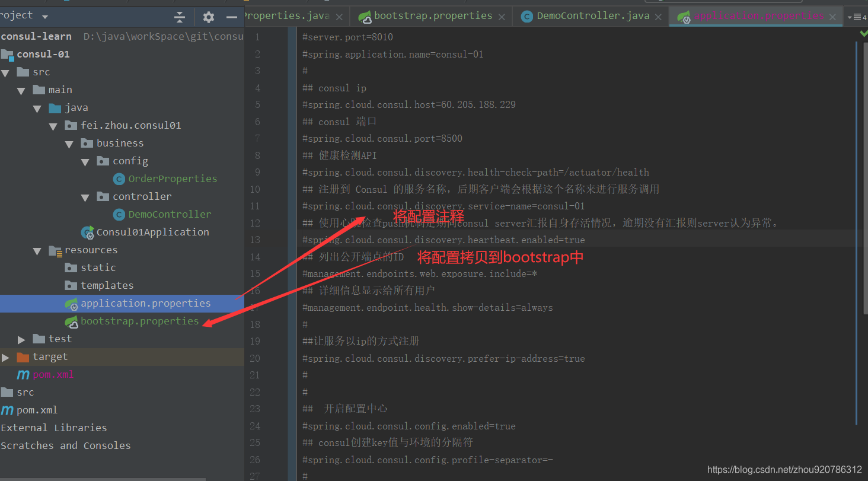Click gutter line number 13

coord(255,240)
